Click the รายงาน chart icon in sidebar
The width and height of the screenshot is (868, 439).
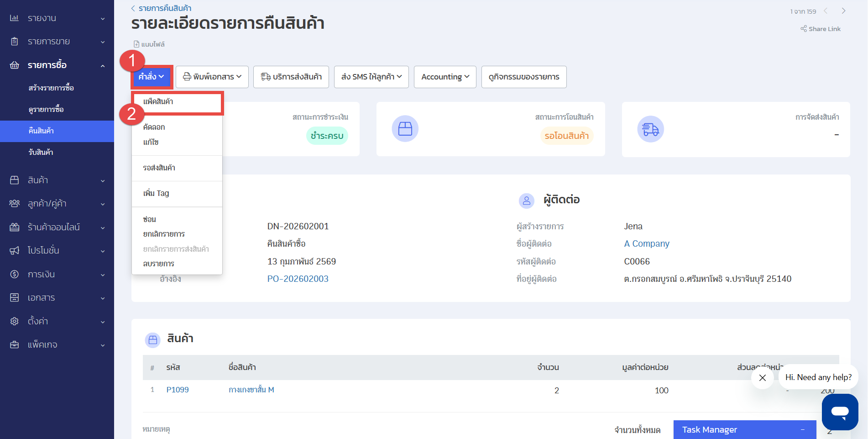pyautogui.click(x=15, y=18)
